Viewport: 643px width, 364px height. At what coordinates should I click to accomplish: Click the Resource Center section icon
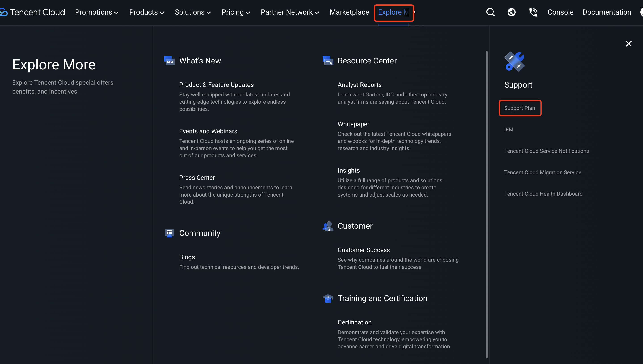pyautogui.click(x=328, y=61)
